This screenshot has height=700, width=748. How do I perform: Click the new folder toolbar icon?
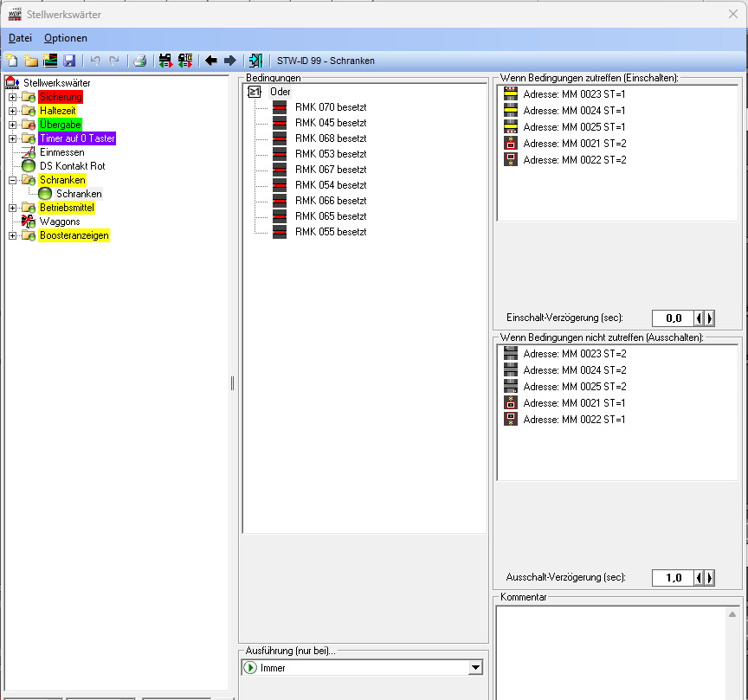point(31,61)
